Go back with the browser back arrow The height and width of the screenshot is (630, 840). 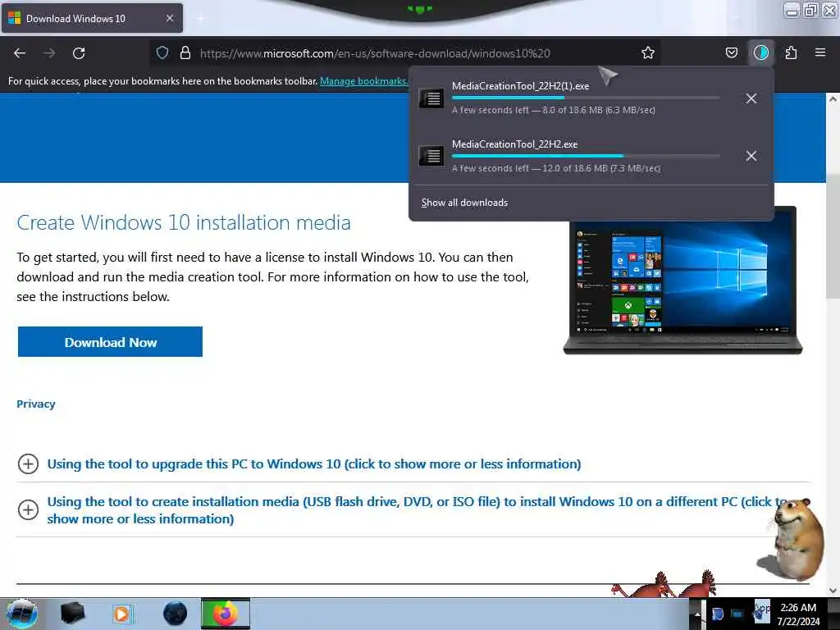pyautogui.click(x=20, y=53)
